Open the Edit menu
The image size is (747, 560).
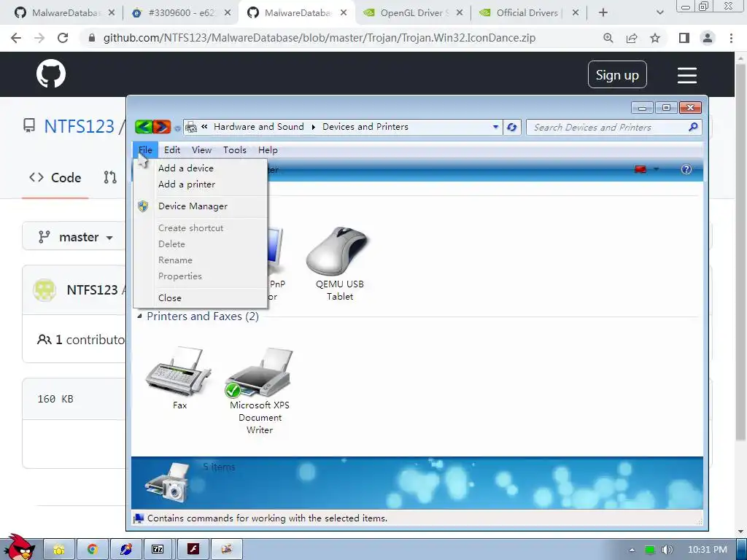tap(172, 150)
